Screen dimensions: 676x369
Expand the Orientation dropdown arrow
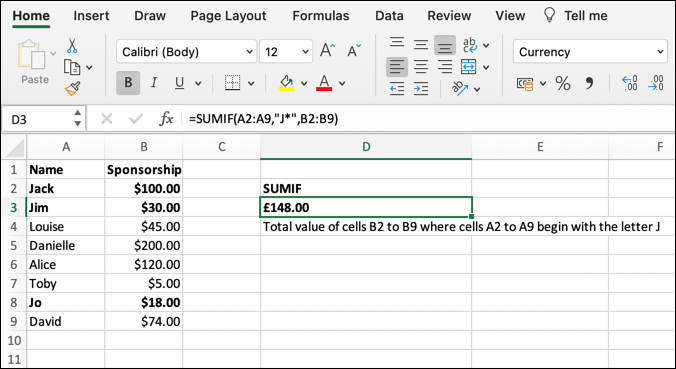477,89
